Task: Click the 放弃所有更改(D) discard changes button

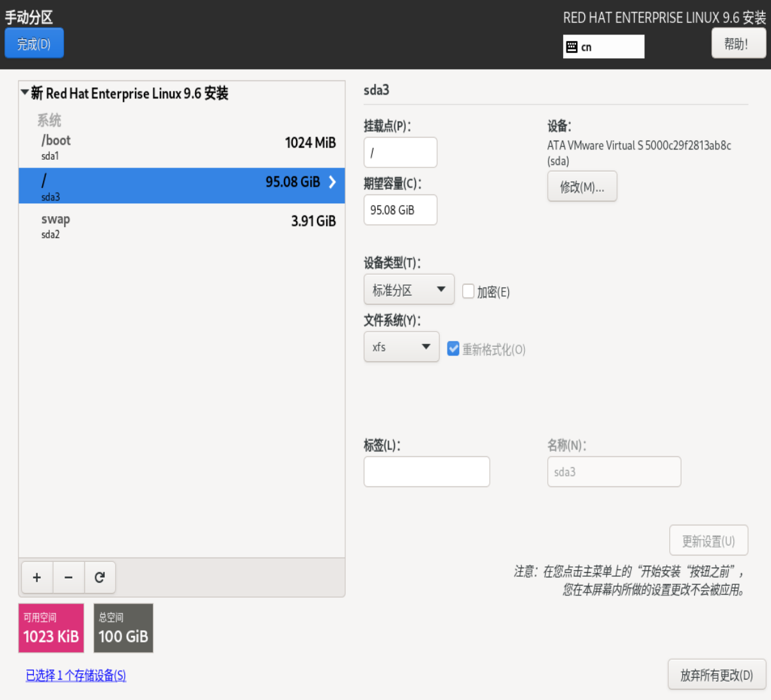Action: (717, 674)
